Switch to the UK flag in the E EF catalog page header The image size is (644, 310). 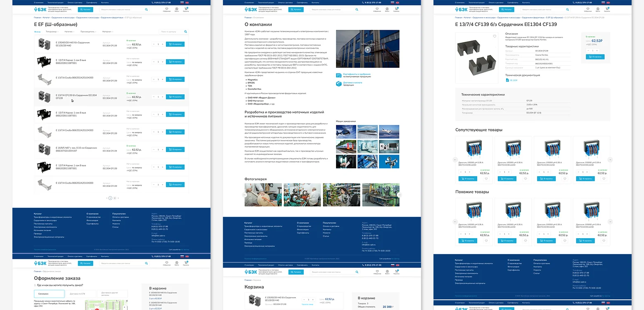click(187, 2)
